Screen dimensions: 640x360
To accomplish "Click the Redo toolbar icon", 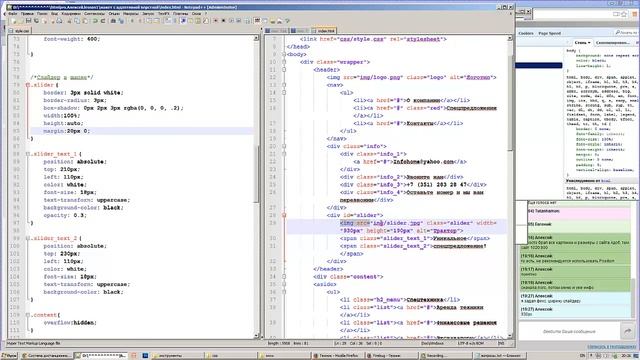I will [103, 20].
